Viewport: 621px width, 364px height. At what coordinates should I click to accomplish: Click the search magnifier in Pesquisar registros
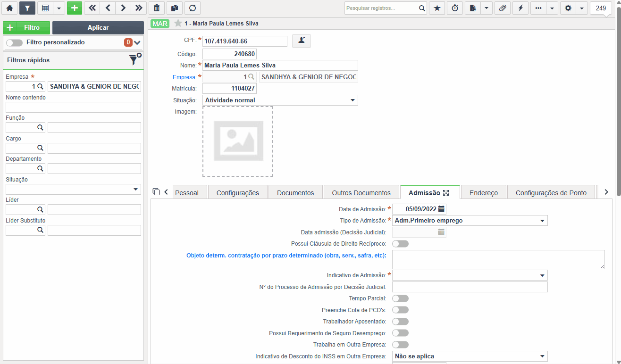pyautogui.click(x=422, y=8)
